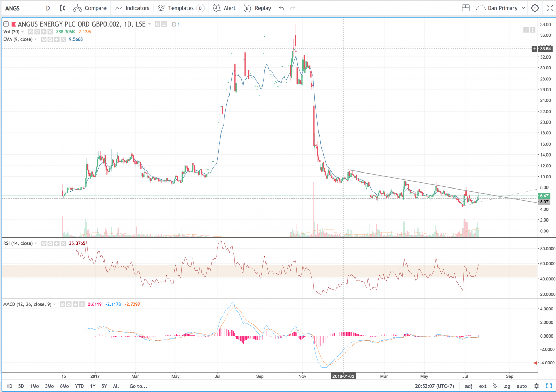Toggle auto scale
556x392 pixels.
click(x=522, y=386)
